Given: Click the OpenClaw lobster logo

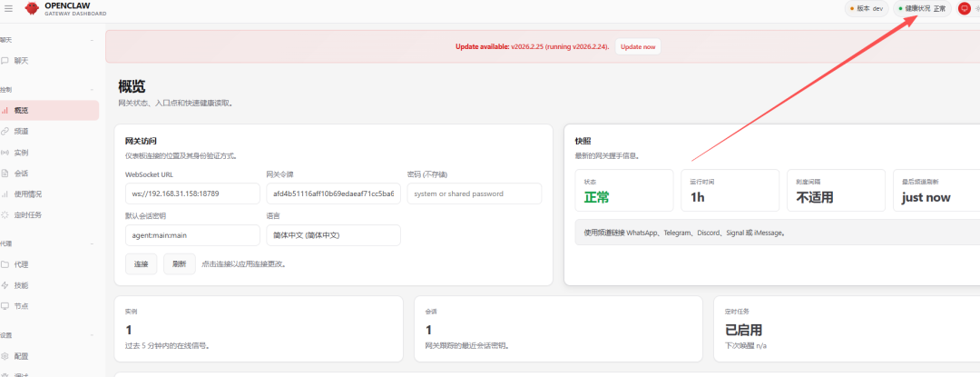Looking at the screenshot, I should pos(32,9).
